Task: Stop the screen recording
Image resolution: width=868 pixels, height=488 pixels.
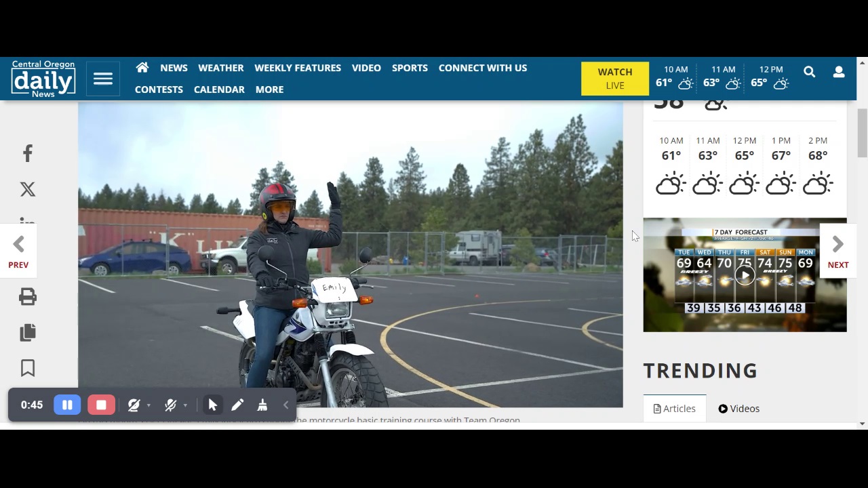Action: 101,405
